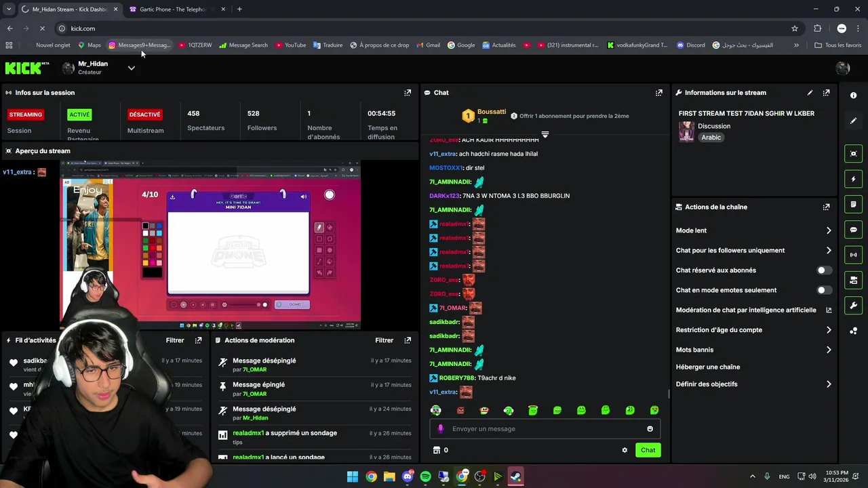Click the channel actions sidebar icon

(x=853, y=280)
